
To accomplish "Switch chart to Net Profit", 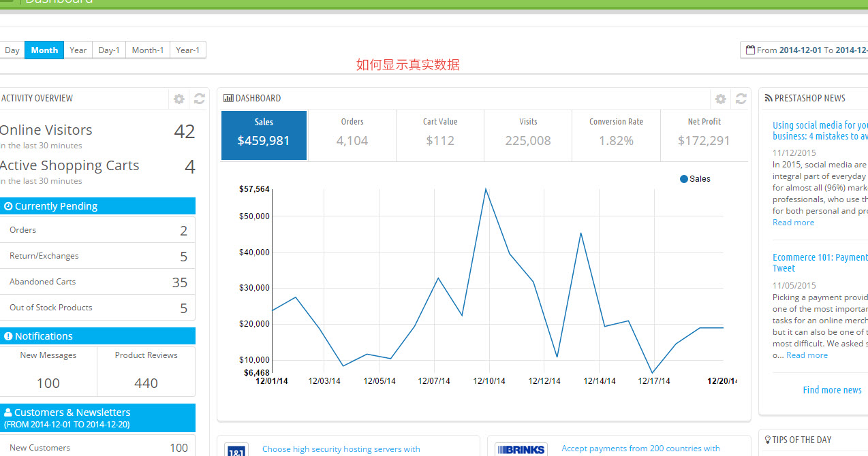I will tap(704, 135).
